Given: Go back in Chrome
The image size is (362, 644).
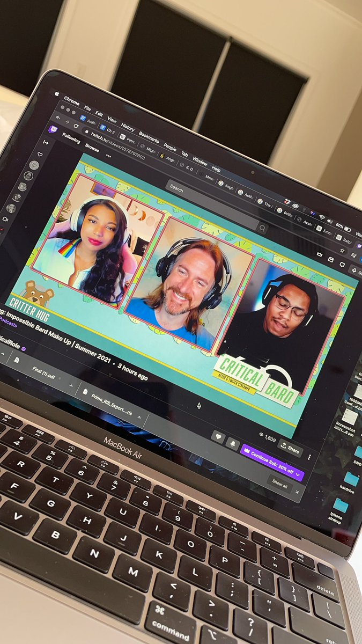Looking at the screenshot, I should 58,117.
